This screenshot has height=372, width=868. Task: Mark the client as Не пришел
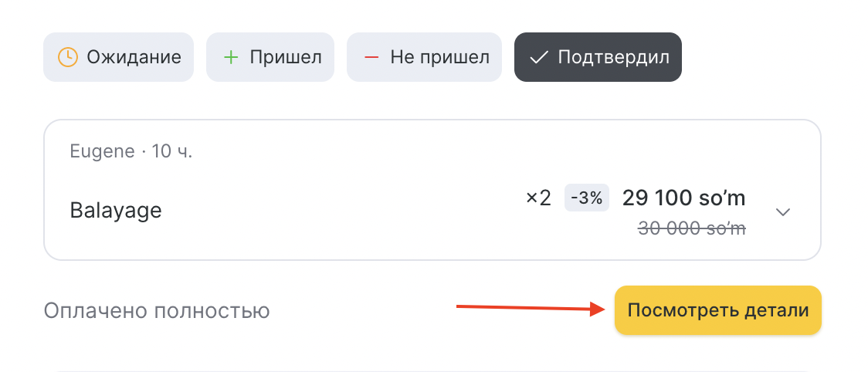424,57
